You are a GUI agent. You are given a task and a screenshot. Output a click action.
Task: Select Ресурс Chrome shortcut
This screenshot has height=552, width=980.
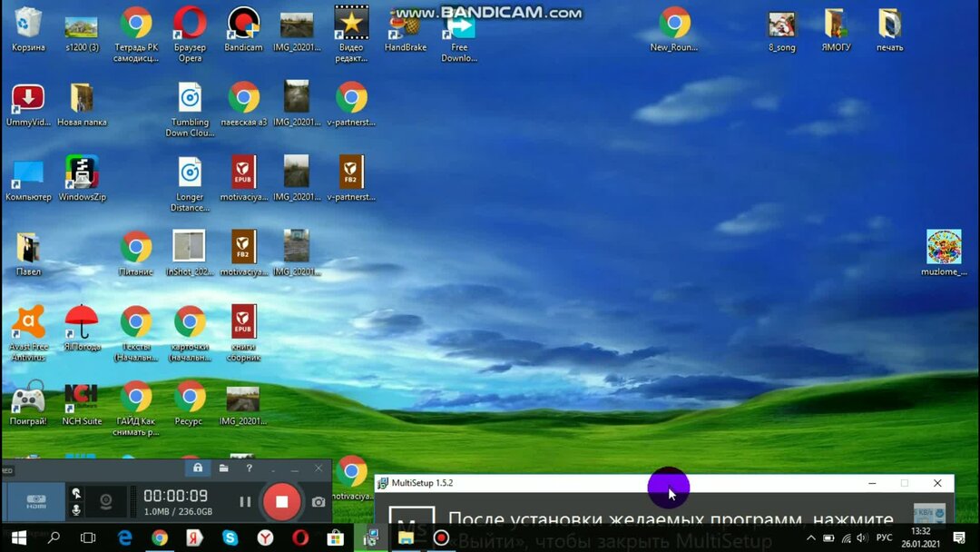(190, 403)
